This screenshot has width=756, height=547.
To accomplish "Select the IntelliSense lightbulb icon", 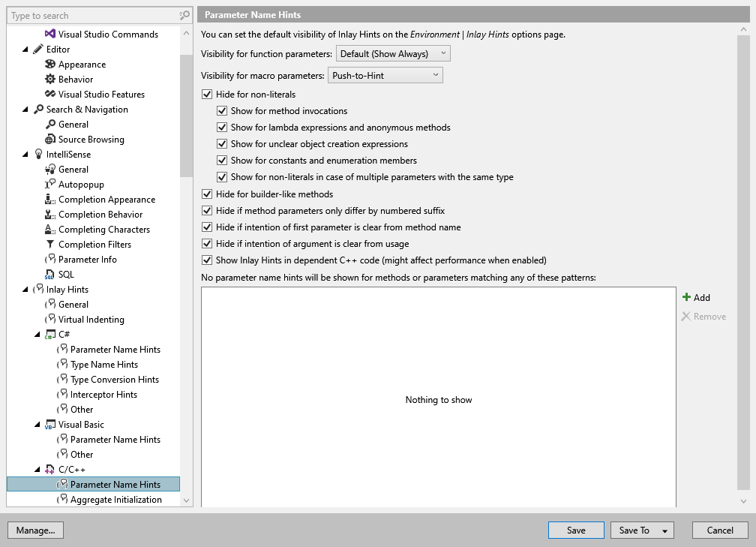I will pyautogui.click(x=37, y=154).
